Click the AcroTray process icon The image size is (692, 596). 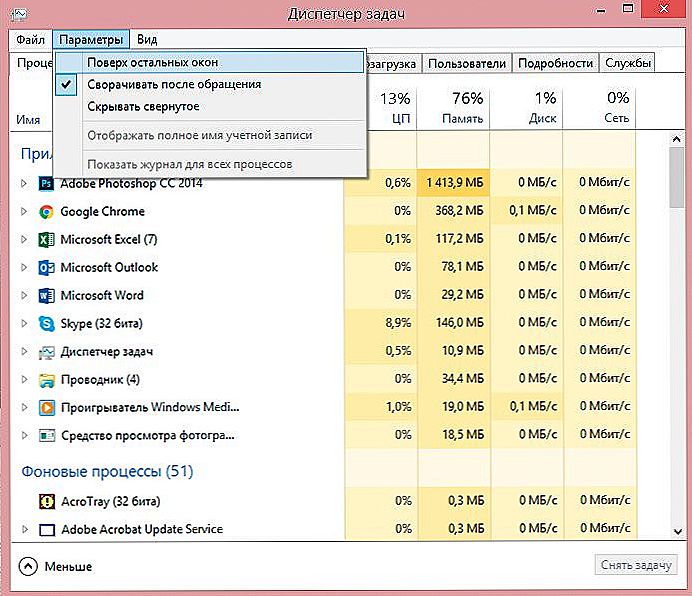[x=47, y=502]
